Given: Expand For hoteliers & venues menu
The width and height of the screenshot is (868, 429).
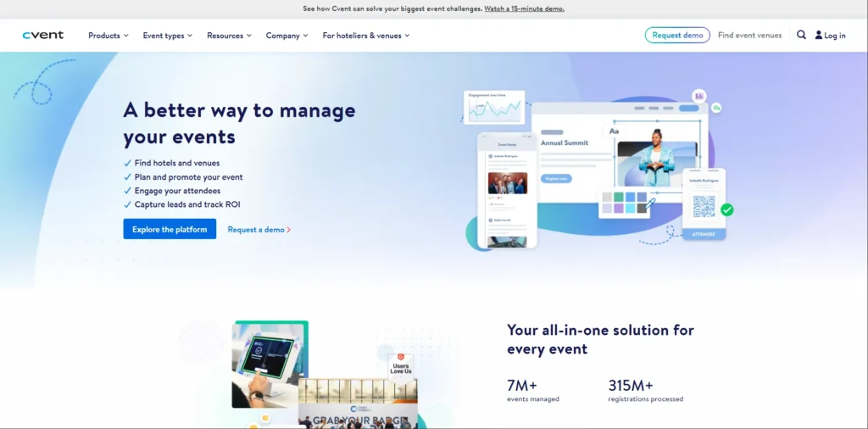Looking at the screenshot, I should (366, 36).
